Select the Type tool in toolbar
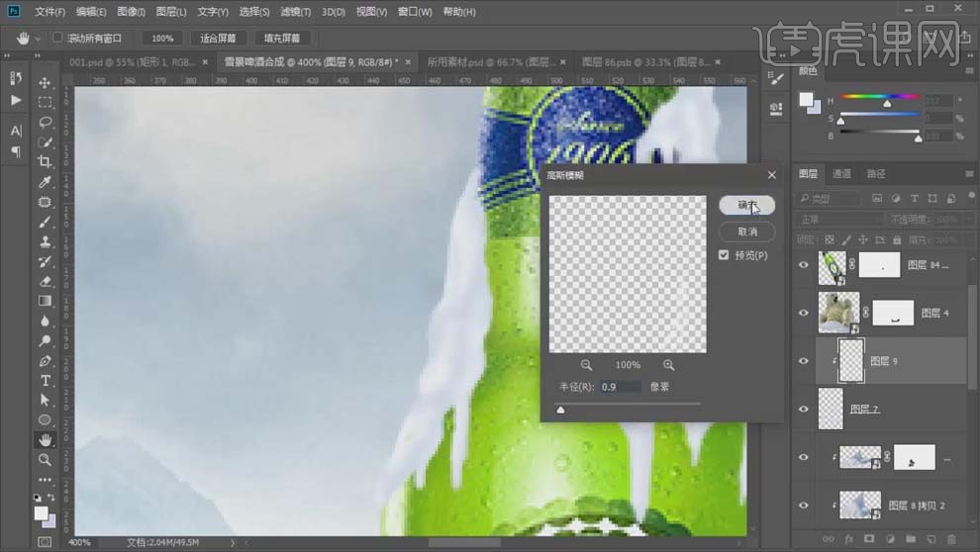The width and height of the screenshot is (980, 552). (x=46, y=380)
